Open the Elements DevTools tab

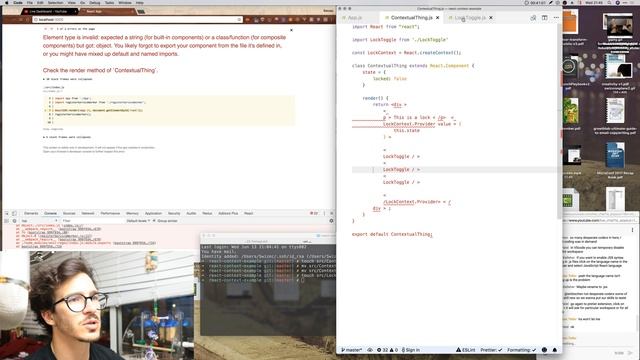31,213
